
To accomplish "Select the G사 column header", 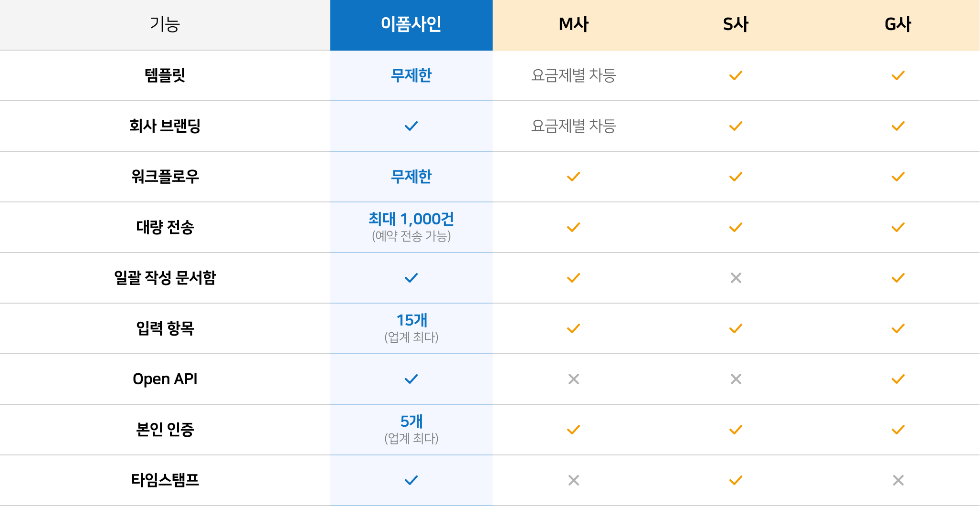I will tap(898, 25).
